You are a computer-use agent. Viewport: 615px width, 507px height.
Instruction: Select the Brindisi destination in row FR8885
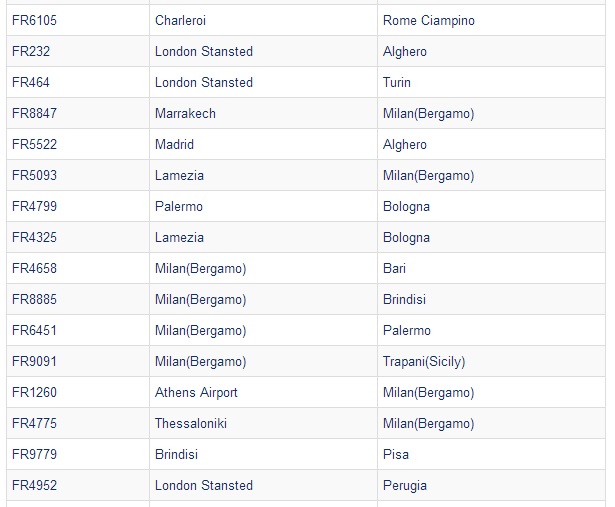tap(404, 300)
